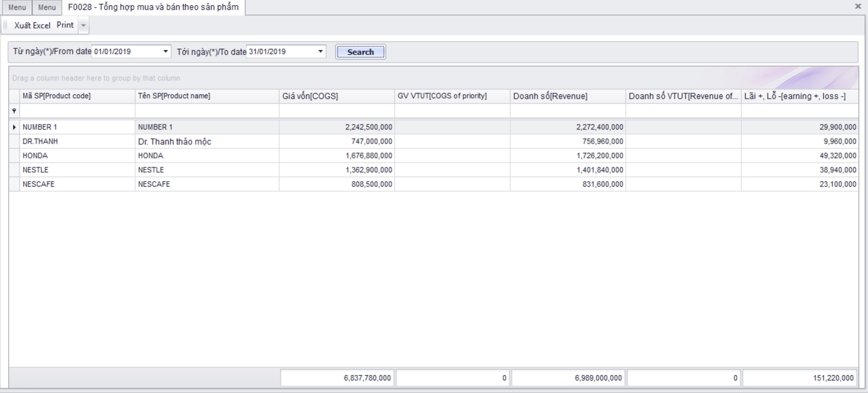Image resolution: width=868 pixels, height=393 pixels.
Task: Click revenue value 1,726,200,000
Action: pos(599,155)
